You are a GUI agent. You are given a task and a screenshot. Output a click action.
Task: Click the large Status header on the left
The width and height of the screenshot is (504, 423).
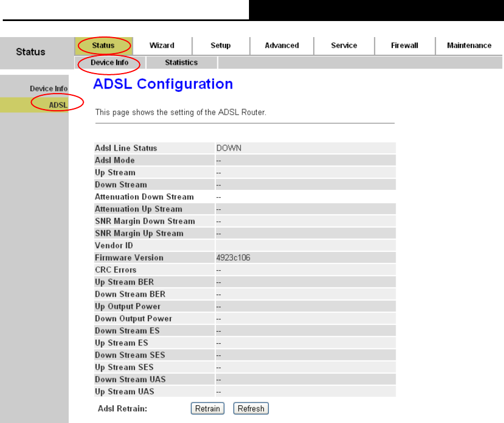tap(30, 52)
